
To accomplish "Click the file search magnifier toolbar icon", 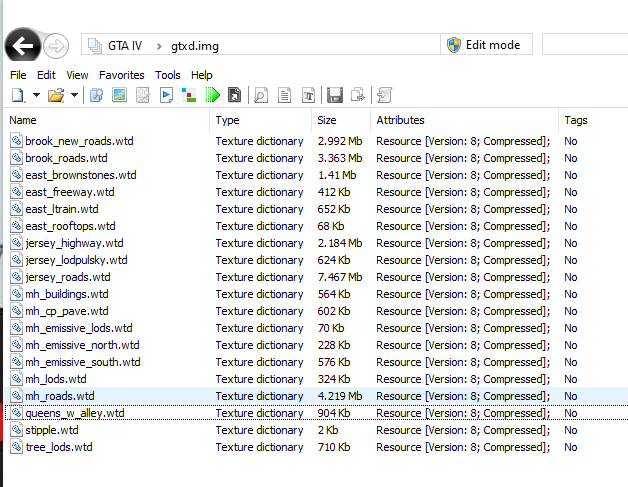I will [97, 95].
